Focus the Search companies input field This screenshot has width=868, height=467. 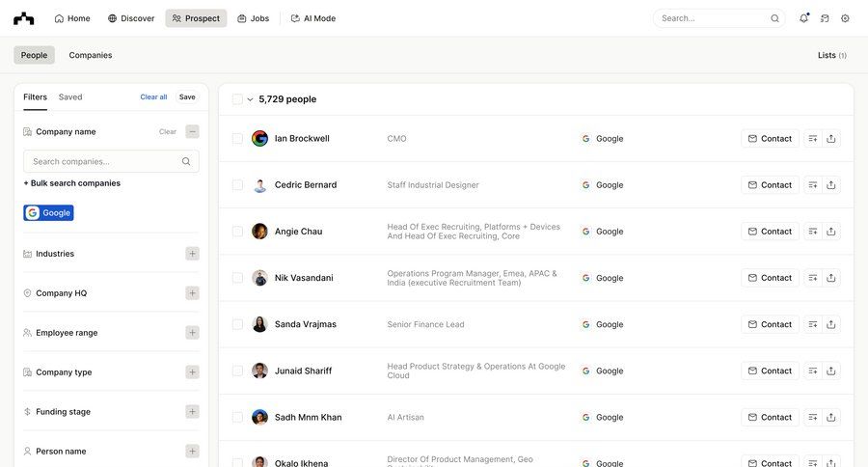tap(111, 161)
